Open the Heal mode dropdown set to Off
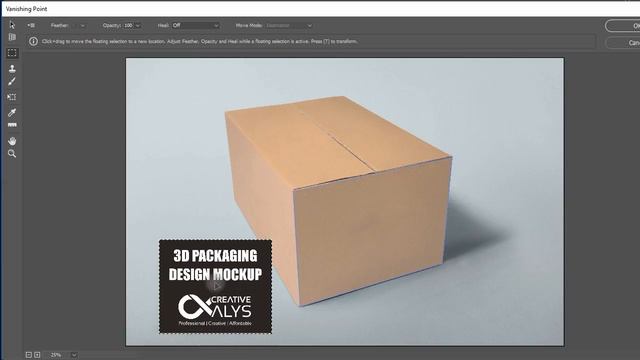 click(196, 25)
